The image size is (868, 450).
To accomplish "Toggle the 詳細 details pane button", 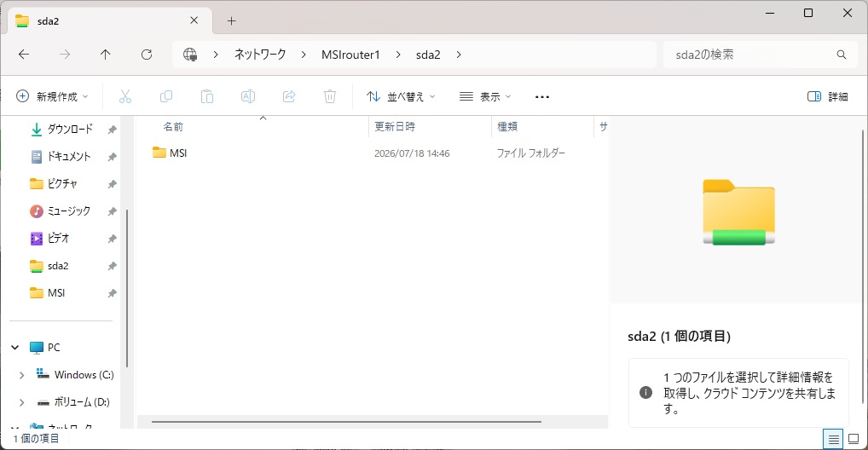I will click(828, 96).
